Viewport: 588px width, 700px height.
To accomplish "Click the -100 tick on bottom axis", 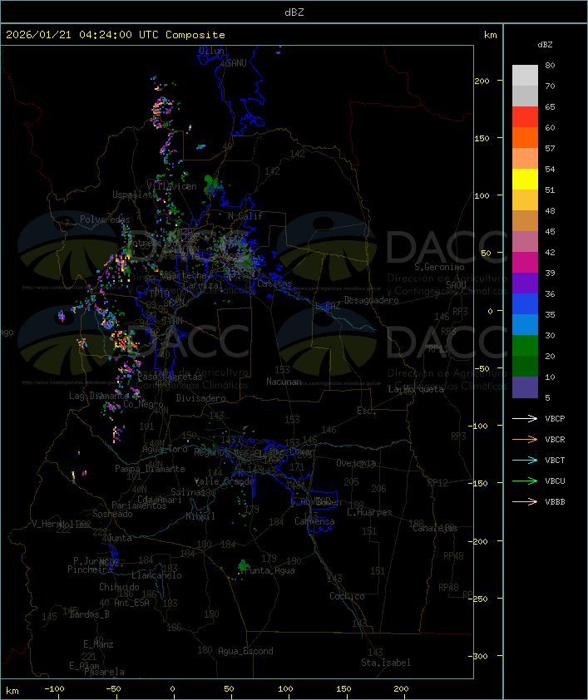I will pyautogui.click(x=55, y=689).
